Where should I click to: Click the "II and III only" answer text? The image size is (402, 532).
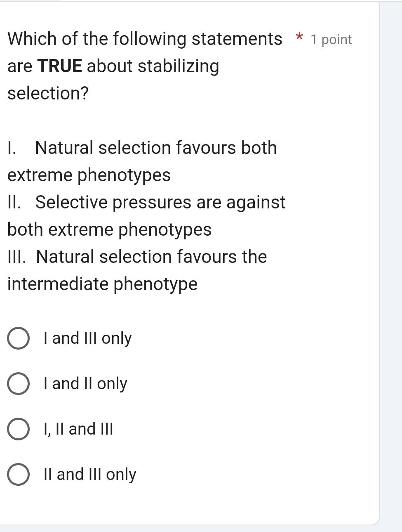click(x=89, y=474)
